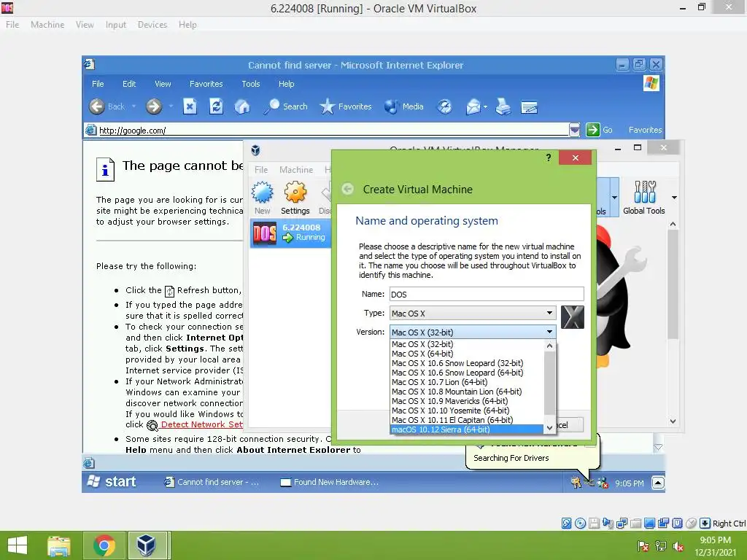The height and width of the screenshot is (560, 747).
Task: Select macOS 10.12 Sierra (64-bit) from the version list
Action: tap(466, 429)
